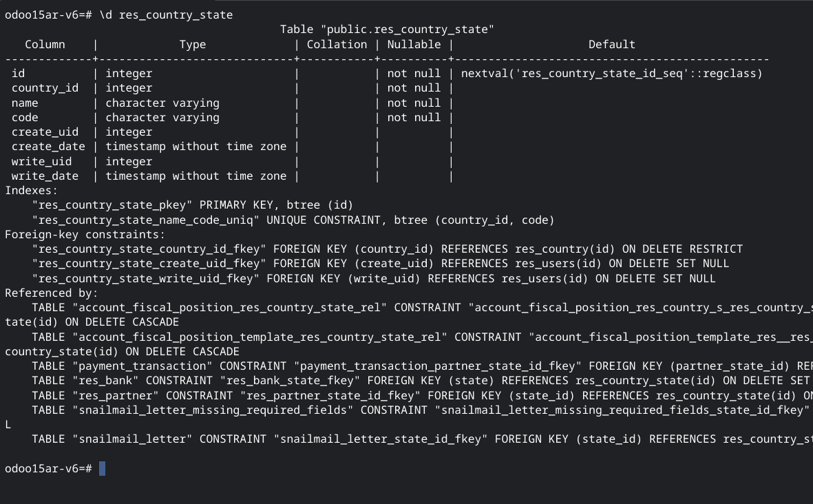Viewport: 813px width, 504px height.
Task: Click the Foreign-key constraints: label
Action: 85,235
